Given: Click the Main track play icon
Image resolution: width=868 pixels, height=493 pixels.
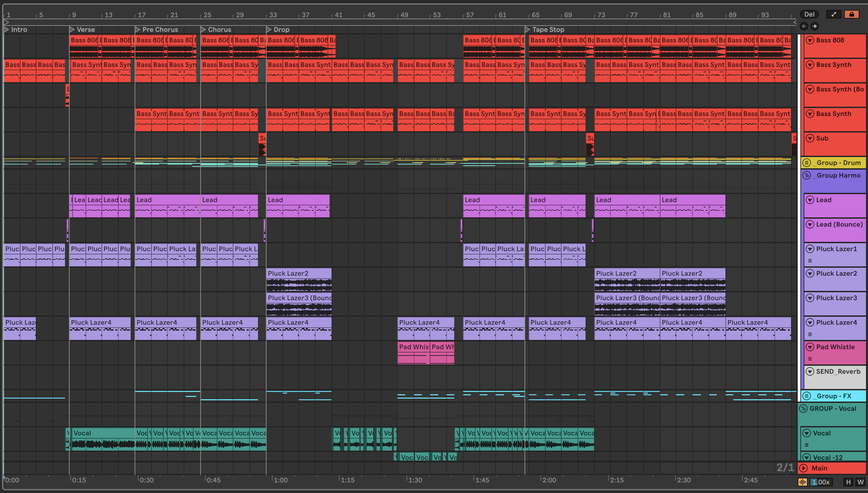Looking at the screenshot, I should click(x=803, y=468).
